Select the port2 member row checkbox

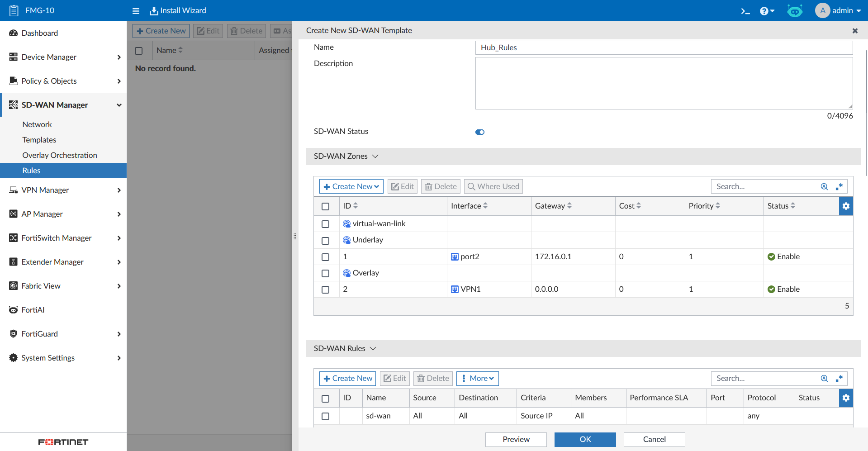point(325,257)
